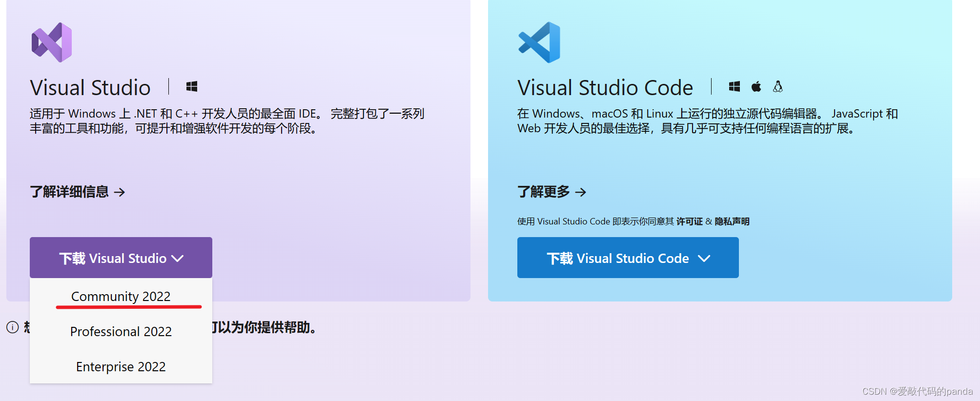Pick Enterprise 2022 from the download menu

[121, 366]
